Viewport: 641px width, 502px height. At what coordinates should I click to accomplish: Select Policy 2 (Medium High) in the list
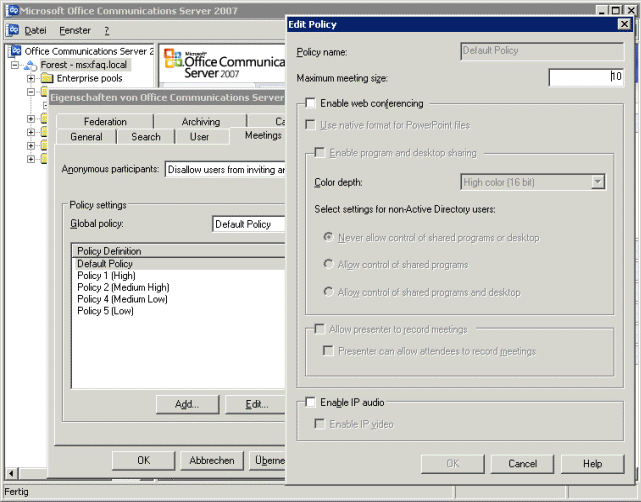[123, 287]
